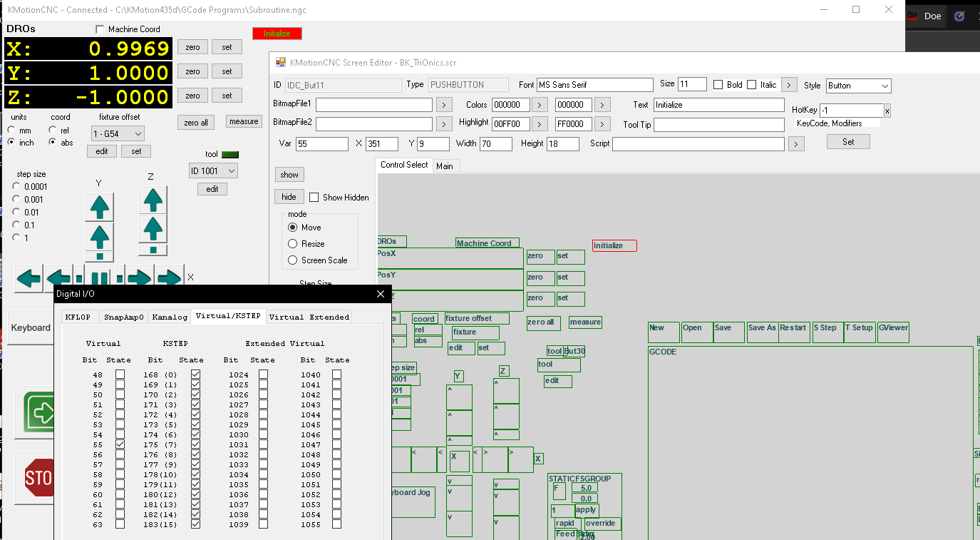The image size is (980, 540).
Task: Open color picker for Highlight 00FF00
Action: (540, 124)
